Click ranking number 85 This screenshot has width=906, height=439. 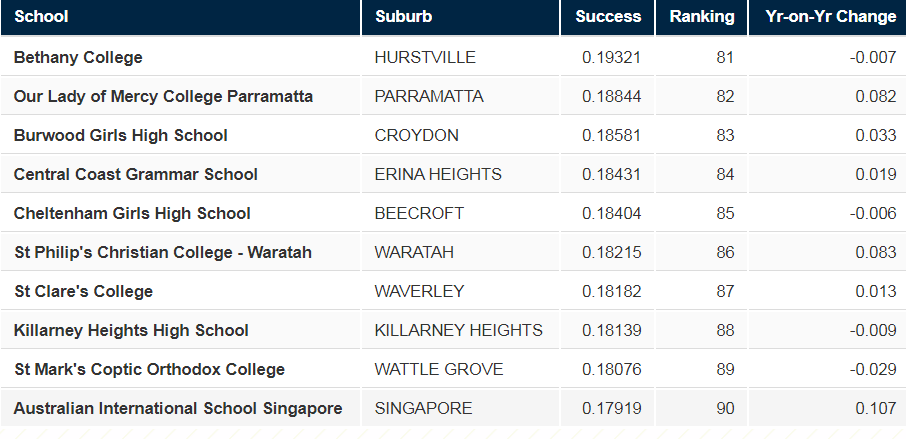tap(725, 213)
